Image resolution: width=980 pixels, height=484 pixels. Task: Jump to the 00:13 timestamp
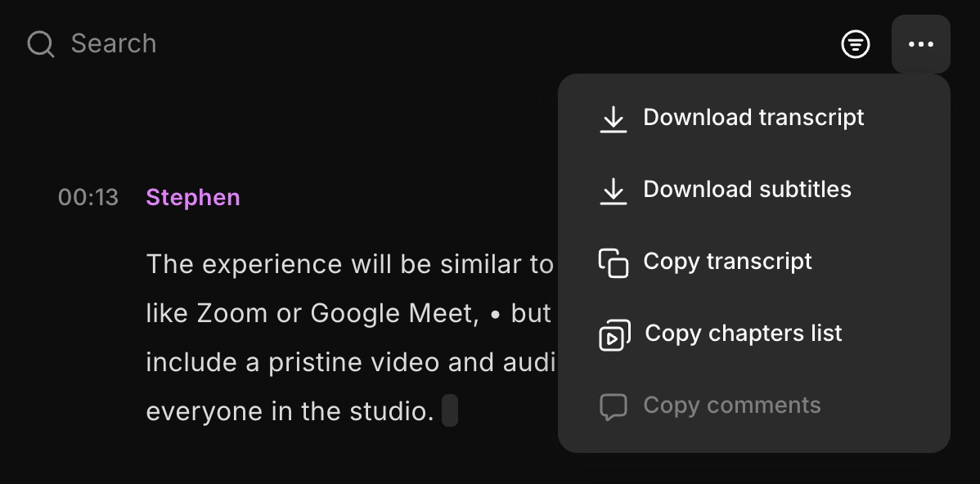88,198
